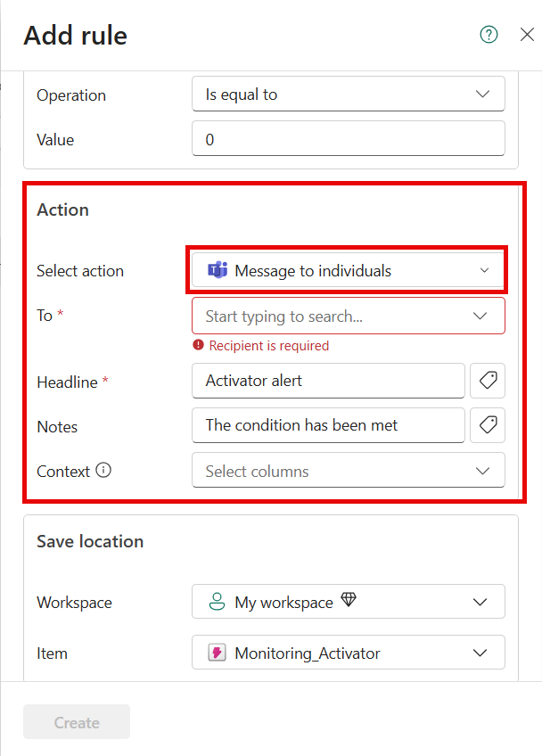Click the tag icon beside Notes field

coord(488,425)
